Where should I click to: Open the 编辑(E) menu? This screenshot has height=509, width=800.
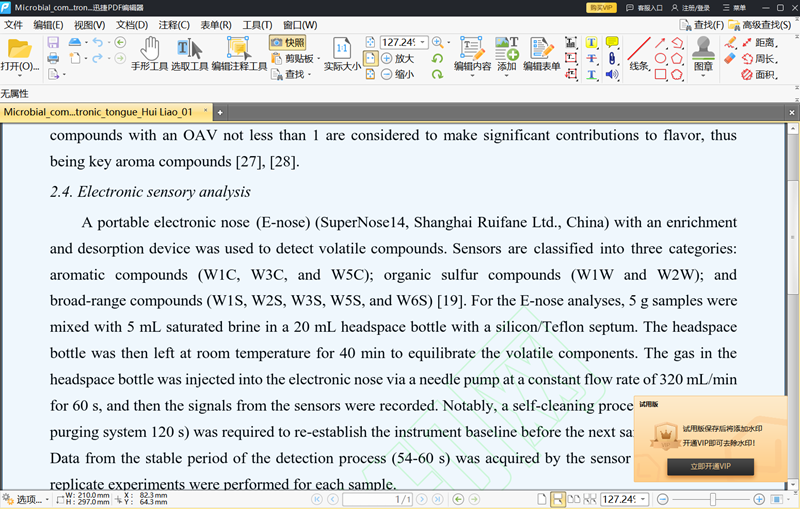pos(48,25)
